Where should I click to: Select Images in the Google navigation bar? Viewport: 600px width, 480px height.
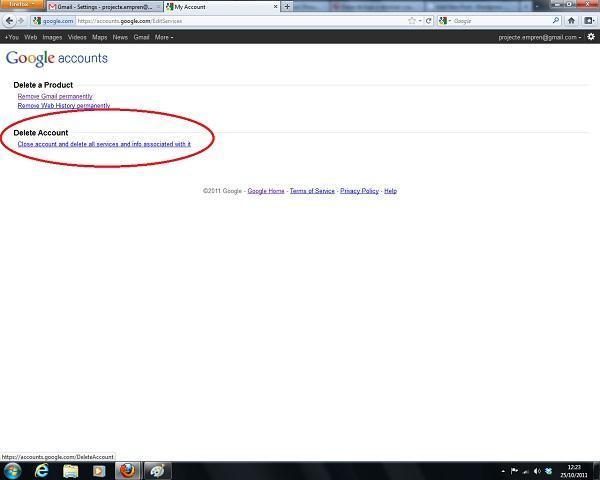(x=52, y=37)
